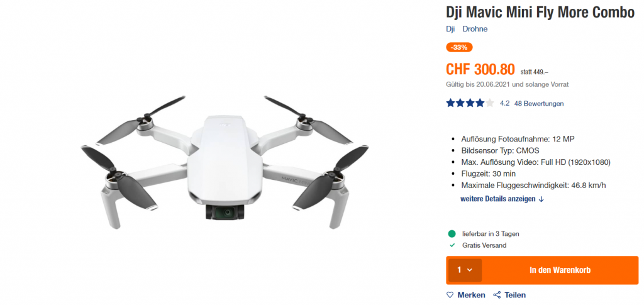Add item with In den Warenkorb button
The width and height of the screenshot is (644, 305).
pyautogui.click(x=560, y=270)
